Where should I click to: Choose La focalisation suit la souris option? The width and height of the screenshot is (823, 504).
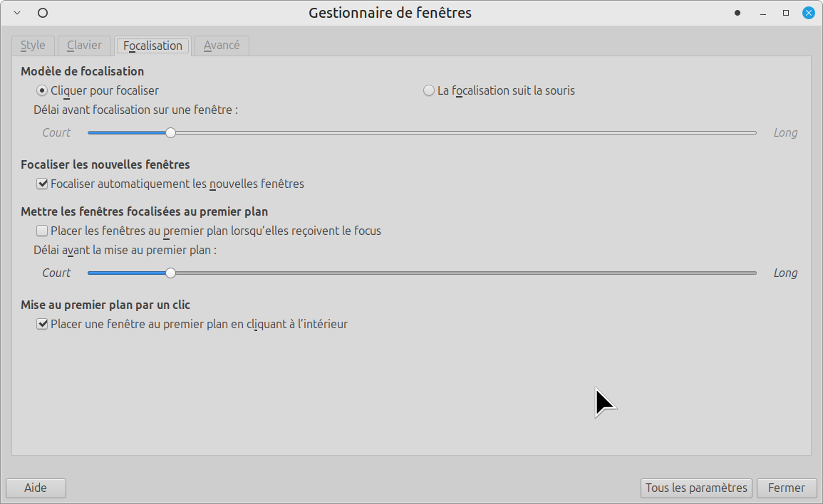point(429,90)
